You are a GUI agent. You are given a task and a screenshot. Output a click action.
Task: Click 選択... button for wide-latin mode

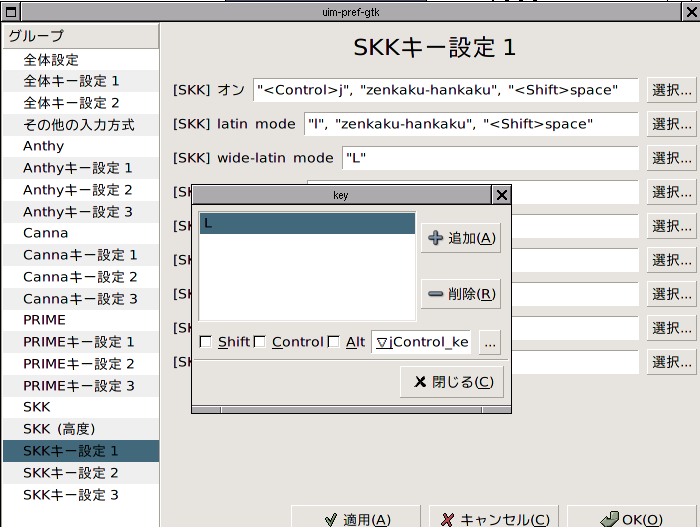pyautogui.click(x=671, y=158)
